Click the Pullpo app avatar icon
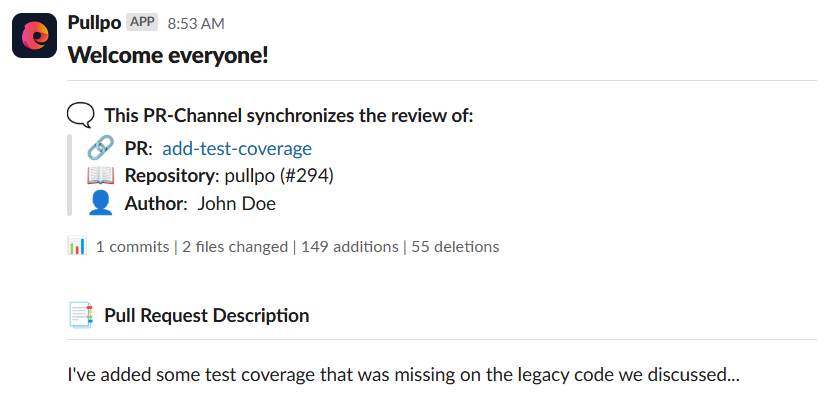 point(34,35)
